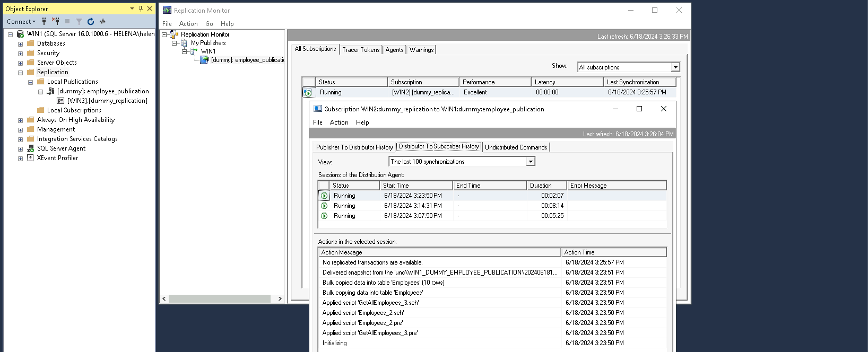Screen dimensions: 868x352
Task: Select the SQL Server Agent icon
Action: (31, 148)
